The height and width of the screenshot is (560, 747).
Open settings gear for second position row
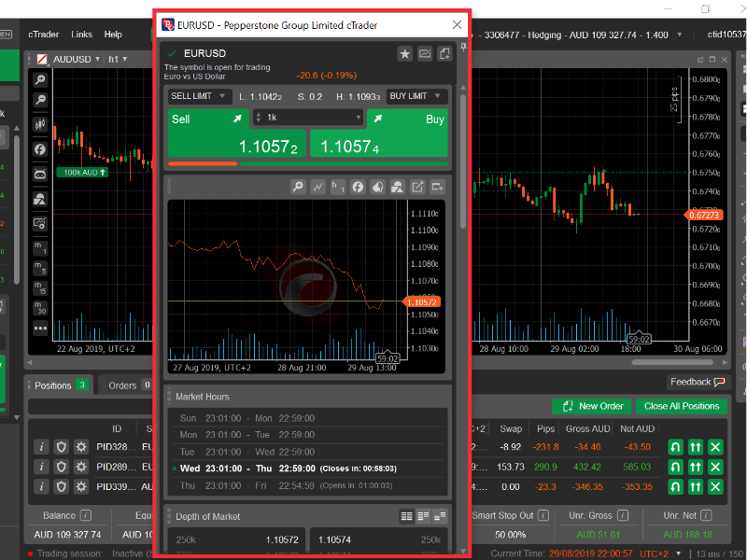tap(80, 467)
